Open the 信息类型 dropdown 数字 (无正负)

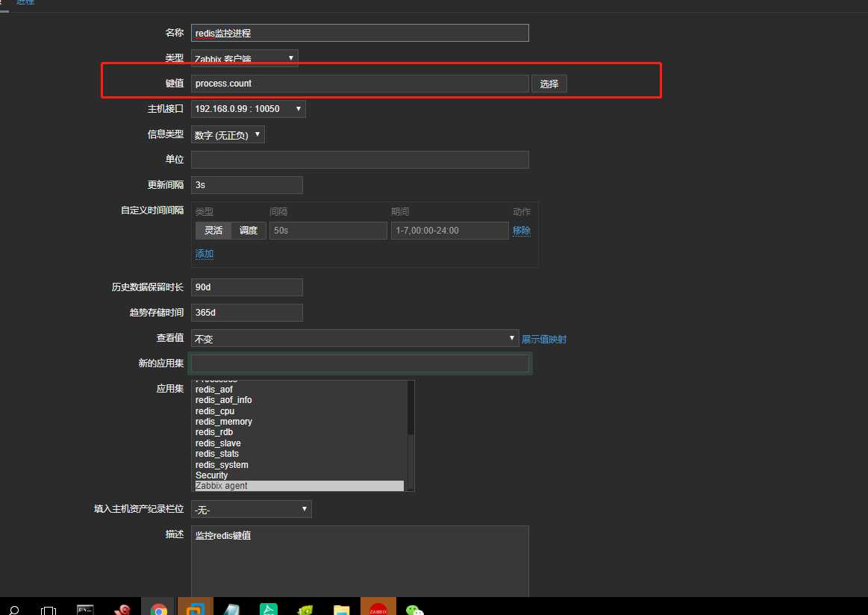pyautogui.click(x=228, y=134)
